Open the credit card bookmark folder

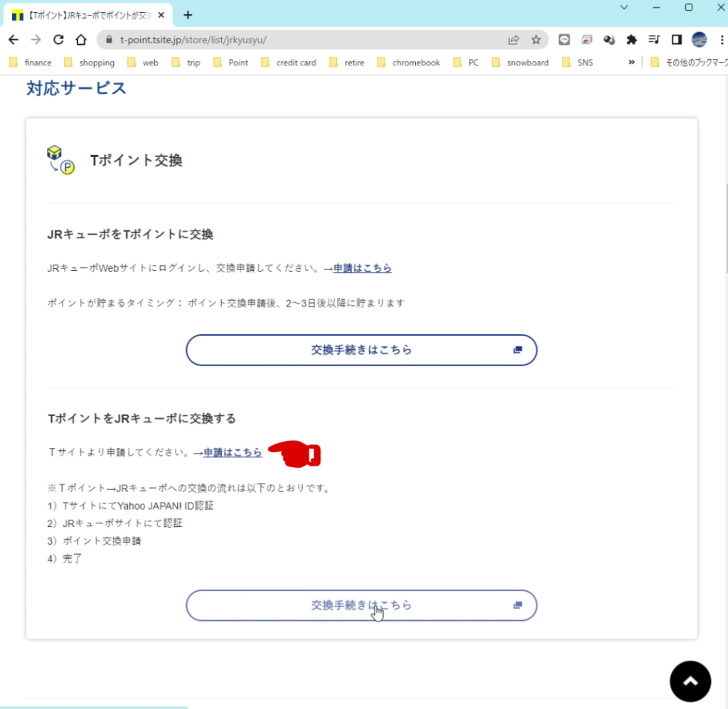(289, 62)
